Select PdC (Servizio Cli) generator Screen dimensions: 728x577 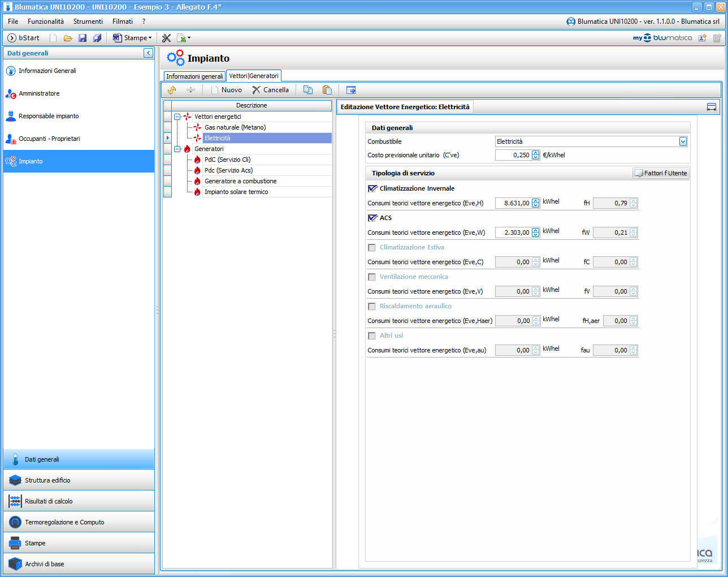(x=227, y=160)
